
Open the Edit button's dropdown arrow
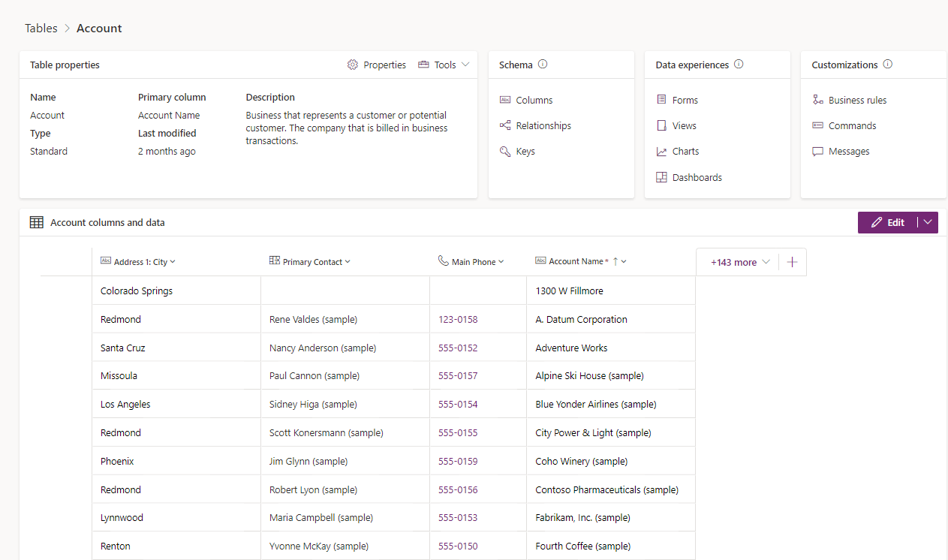tap(928, 222)
